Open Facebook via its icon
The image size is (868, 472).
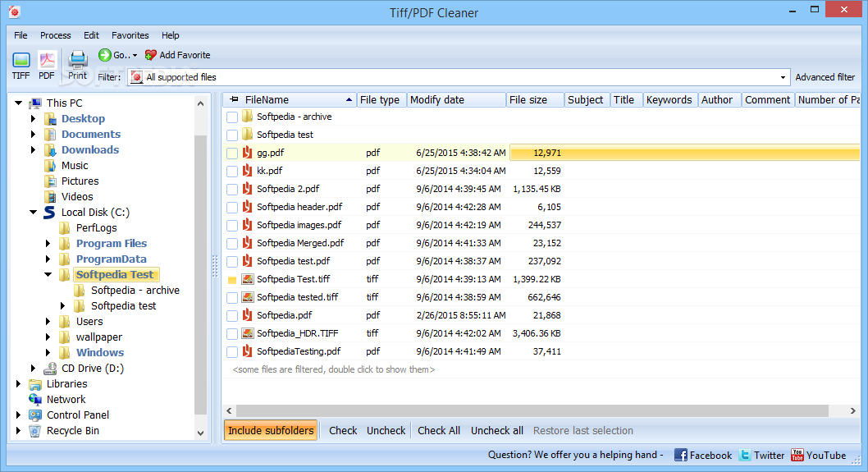point(681,455)
